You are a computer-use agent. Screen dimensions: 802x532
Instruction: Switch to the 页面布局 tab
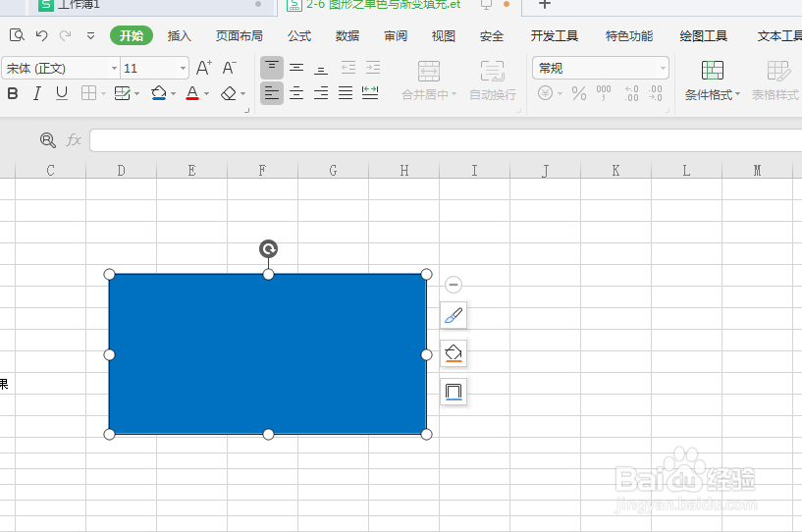coord(239,35)
